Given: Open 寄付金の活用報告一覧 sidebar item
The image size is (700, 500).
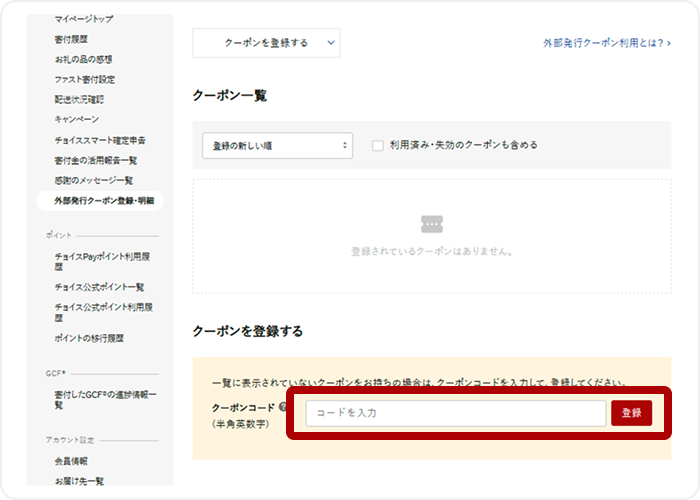Looking at the screenshot, I should click(x=96, y=160).
